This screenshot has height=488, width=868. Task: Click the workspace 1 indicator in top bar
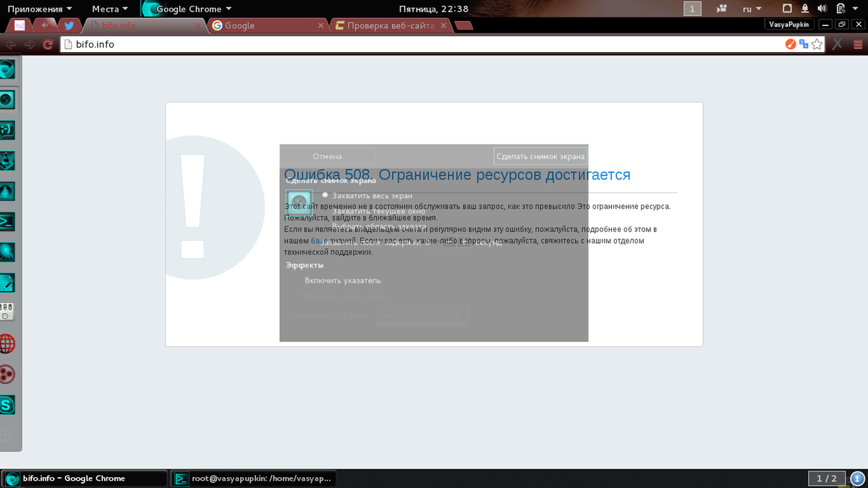(x=693, y=9)
